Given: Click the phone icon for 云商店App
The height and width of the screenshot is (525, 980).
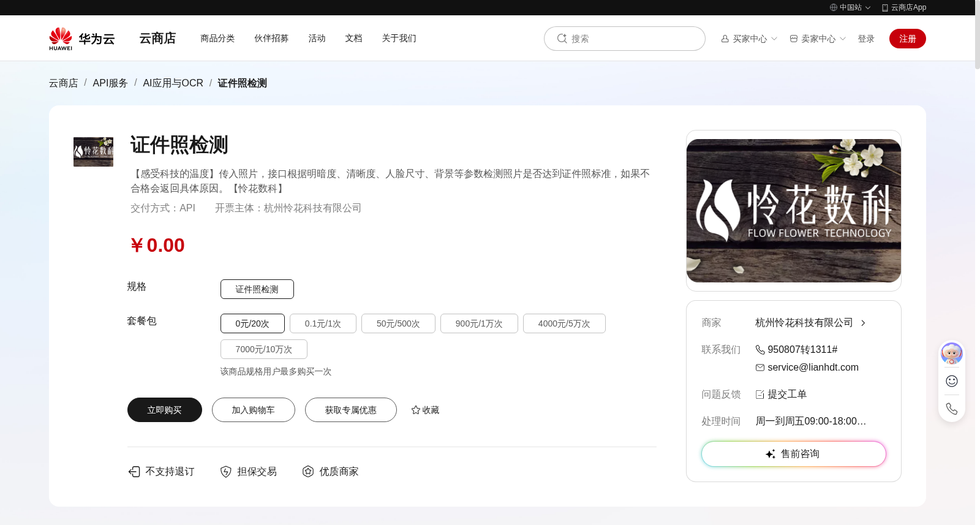Looking at the screenshot, I should coord(885,7).
